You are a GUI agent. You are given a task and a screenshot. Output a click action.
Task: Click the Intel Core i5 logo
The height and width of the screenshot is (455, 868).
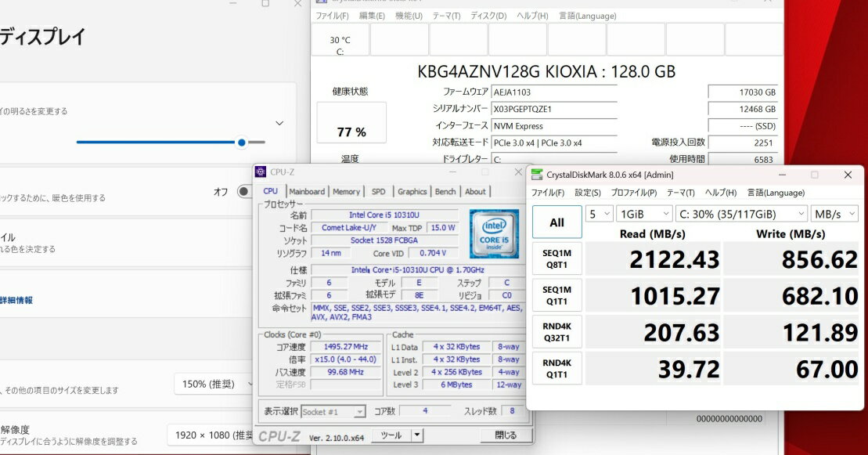(x=494, y=234)
